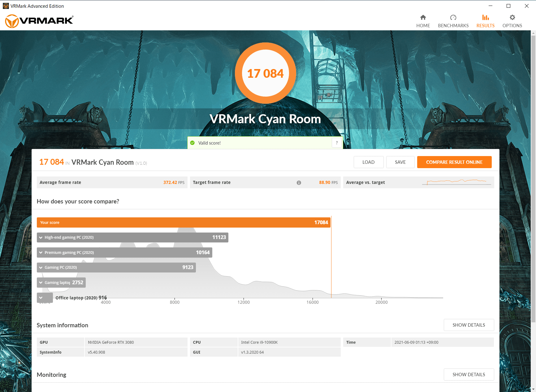Maximize the VRMark window
The height and width of the screenshot is (392, 536).
pos(508,6)
